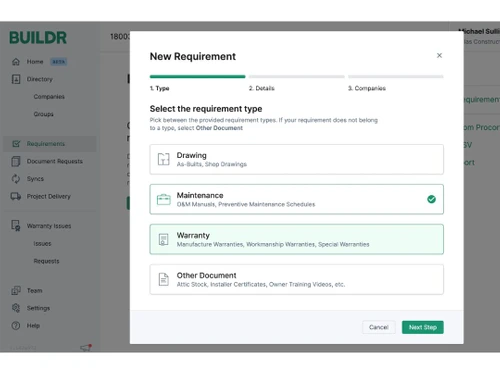Click the Syncs circular arrows icon
Screen dimensions: 500x375
pyautogui.click(x=16, y=179)
